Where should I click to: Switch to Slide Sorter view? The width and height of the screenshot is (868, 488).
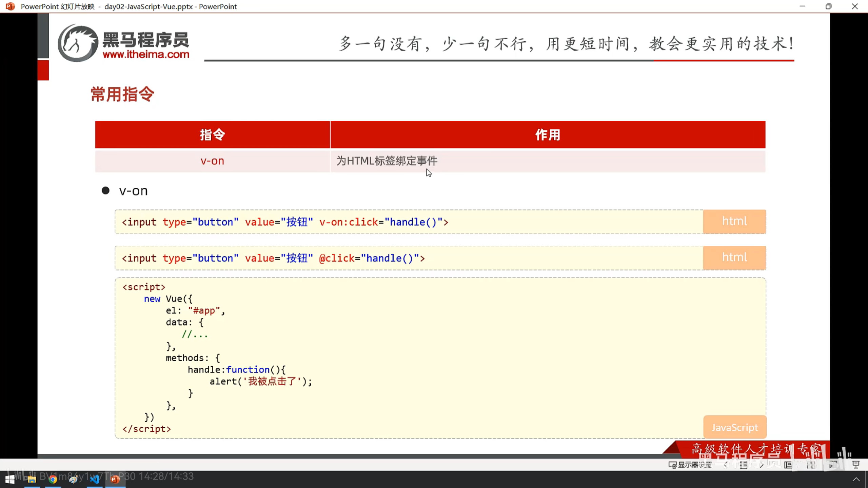tap(811, 465)
